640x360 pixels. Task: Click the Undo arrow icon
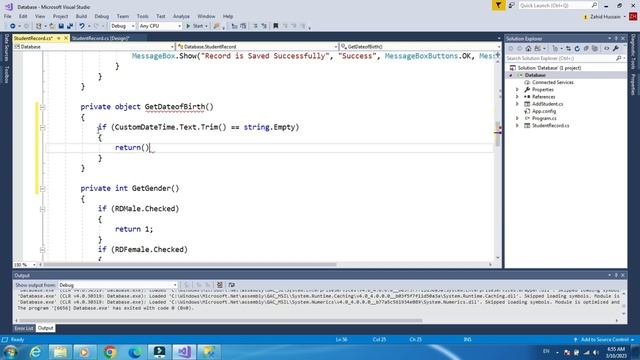(x=82, y=26)
